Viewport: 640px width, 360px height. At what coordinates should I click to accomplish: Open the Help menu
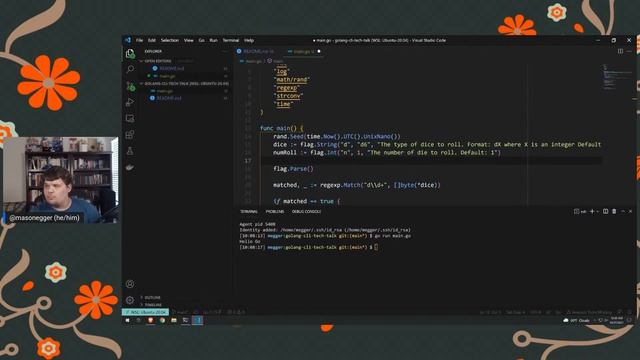click(249, 40)
